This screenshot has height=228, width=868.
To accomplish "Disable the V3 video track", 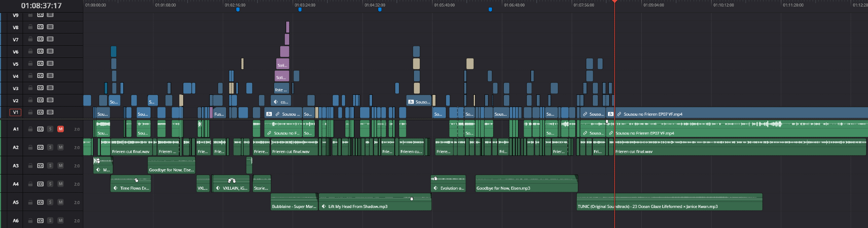I will (50, 88).
